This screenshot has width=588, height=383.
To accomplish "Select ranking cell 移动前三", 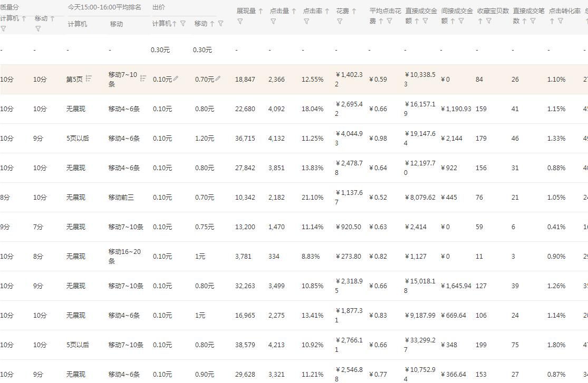I will coord(121,198).
